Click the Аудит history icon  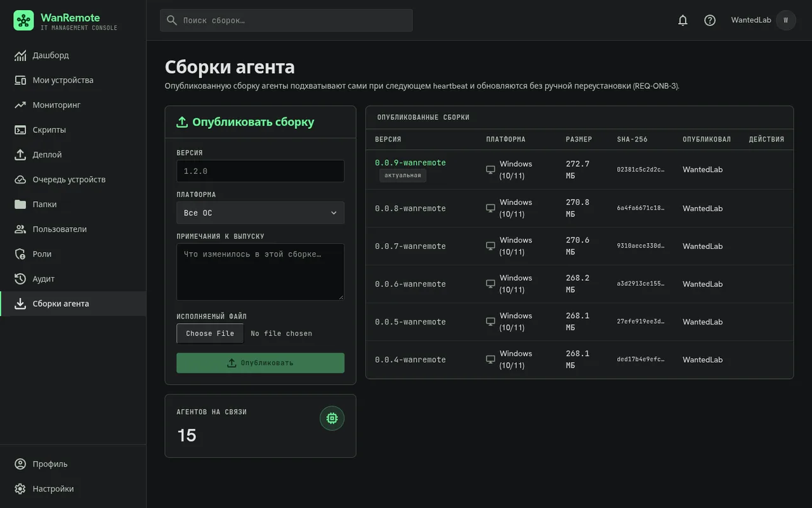coord(20,279)
